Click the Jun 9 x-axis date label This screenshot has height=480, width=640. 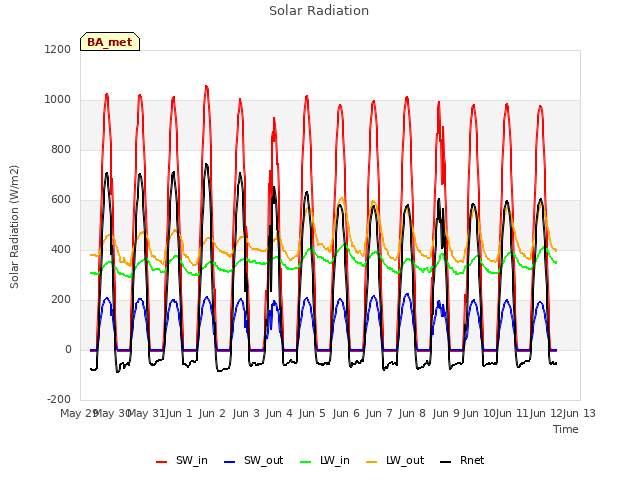[446, 413]
